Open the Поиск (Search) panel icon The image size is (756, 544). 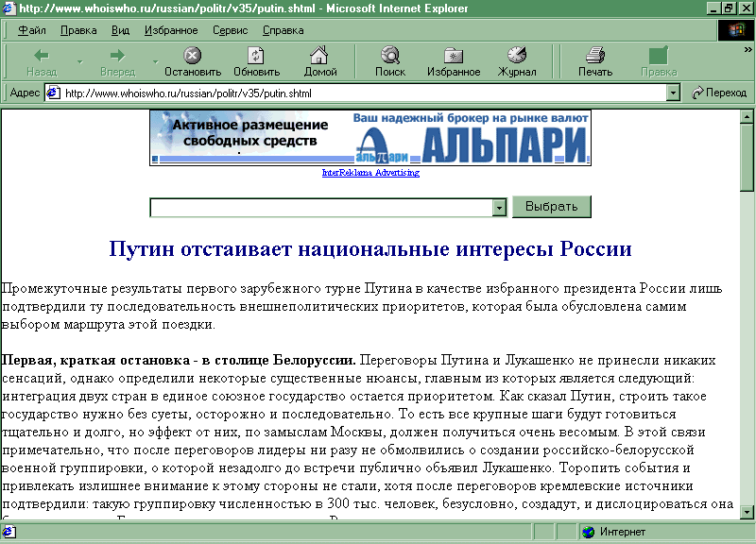[389, 56]
